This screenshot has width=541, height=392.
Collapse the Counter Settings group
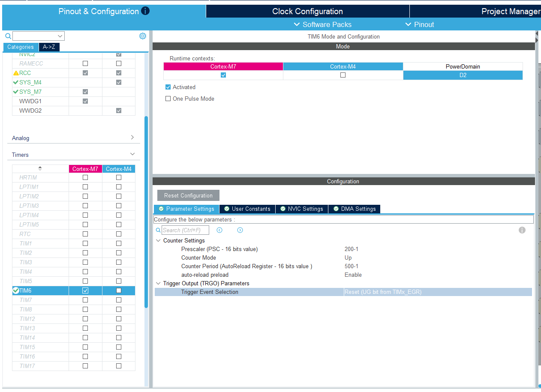click(158, 240)
